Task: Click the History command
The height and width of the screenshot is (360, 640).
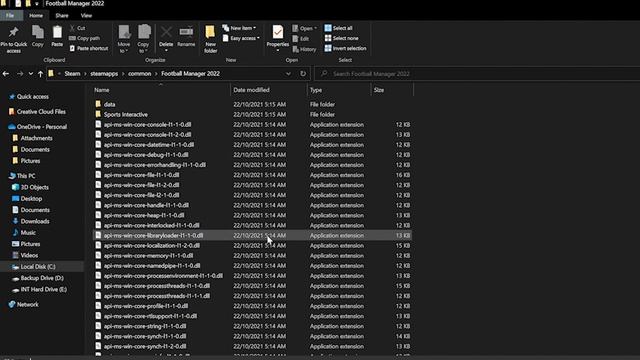Action: point(304,49)
